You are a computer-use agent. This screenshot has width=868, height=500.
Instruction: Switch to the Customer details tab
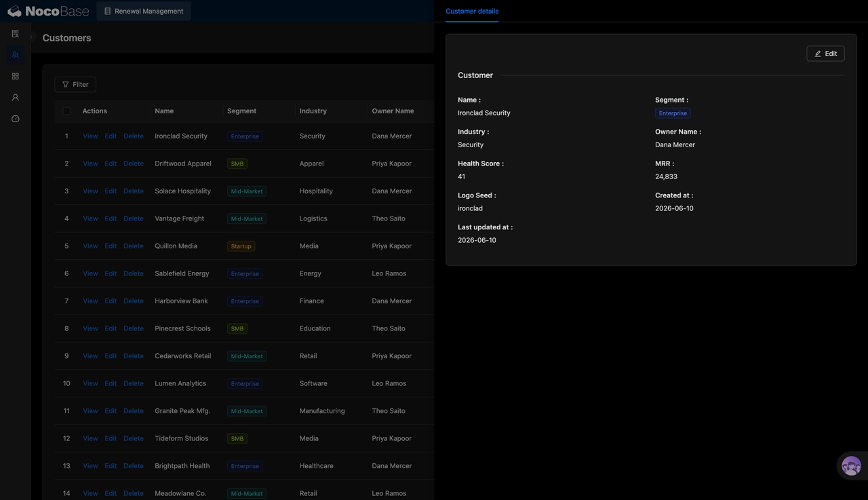coord(472,11)
